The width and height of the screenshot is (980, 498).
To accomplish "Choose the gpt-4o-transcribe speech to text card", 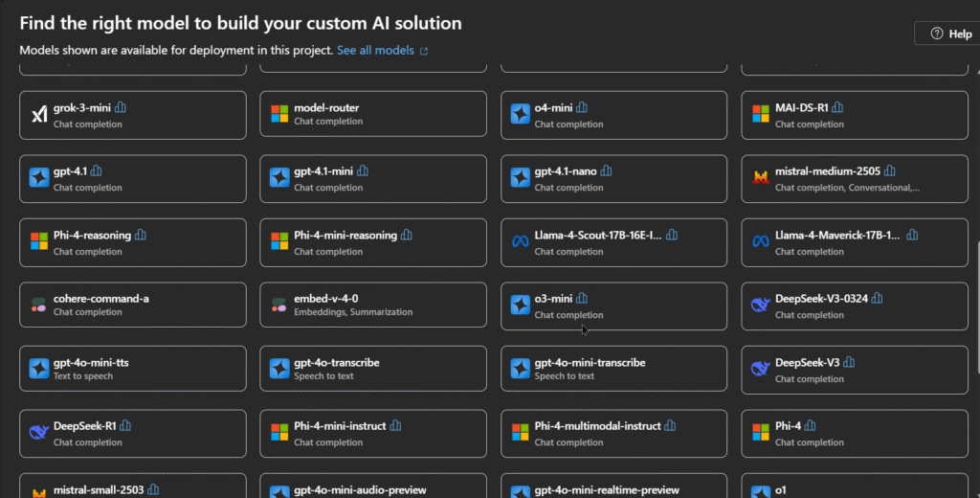I will [373, 369].
